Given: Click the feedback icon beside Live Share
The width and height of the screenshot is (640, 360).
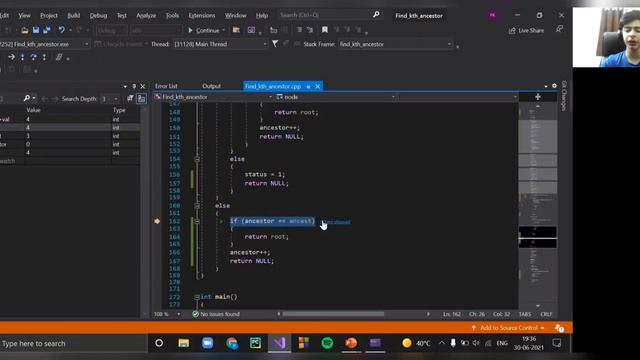Looking at the screenshot, I should [559, 29].
